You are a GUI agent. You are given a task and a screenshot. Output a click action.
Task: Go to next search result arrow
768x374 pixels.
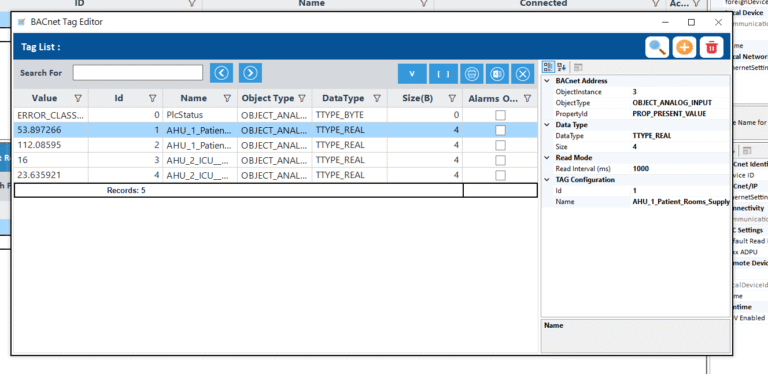coord(250,73)
